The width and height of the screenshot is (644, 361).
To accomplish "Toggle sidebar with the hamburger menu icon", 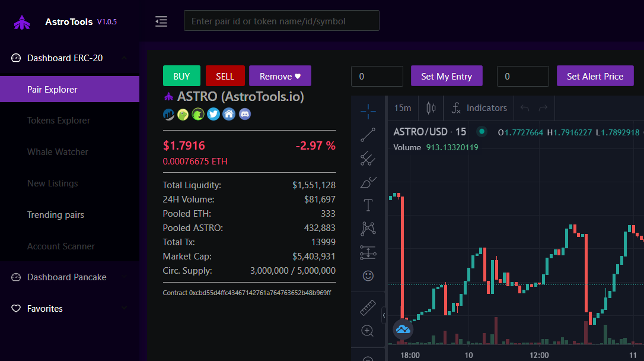I will click(161, 21).
